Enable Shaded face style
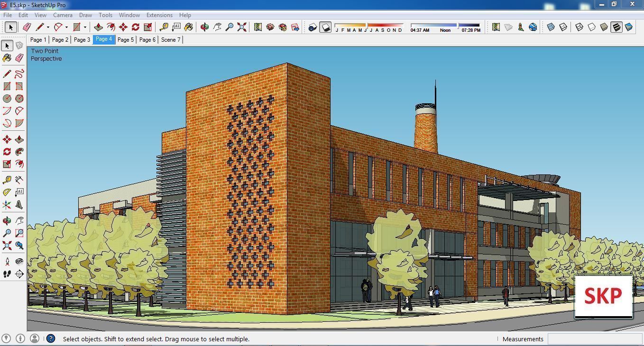 click(604, 27)
